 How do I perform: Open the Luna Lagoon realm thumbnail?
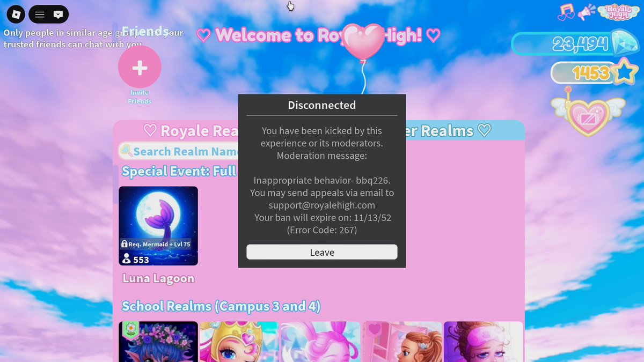pyautogui.click(x=158, y=226)
